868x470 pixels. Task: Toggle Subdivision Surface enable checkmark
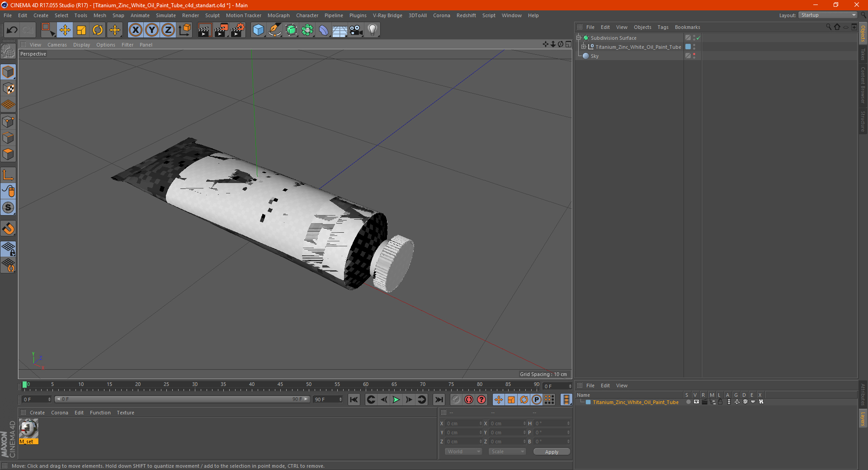click(698, 38)
